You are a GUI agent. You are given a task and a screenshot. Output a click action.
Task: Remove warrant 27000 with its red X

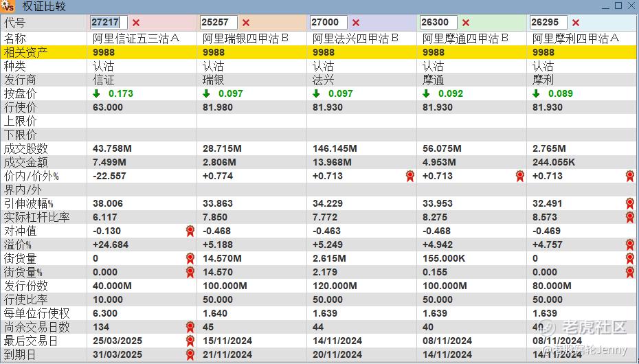pyautogui.click(x=356, y=23)
